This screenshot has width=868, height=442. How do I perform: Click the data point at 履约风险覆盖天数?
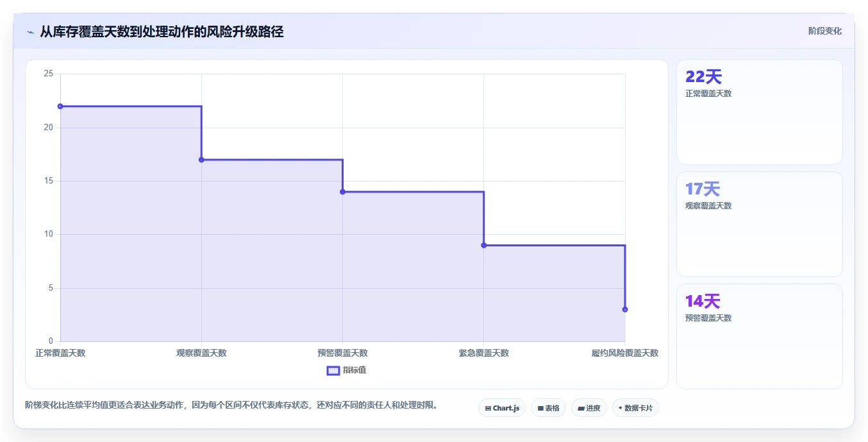(625, 309)
